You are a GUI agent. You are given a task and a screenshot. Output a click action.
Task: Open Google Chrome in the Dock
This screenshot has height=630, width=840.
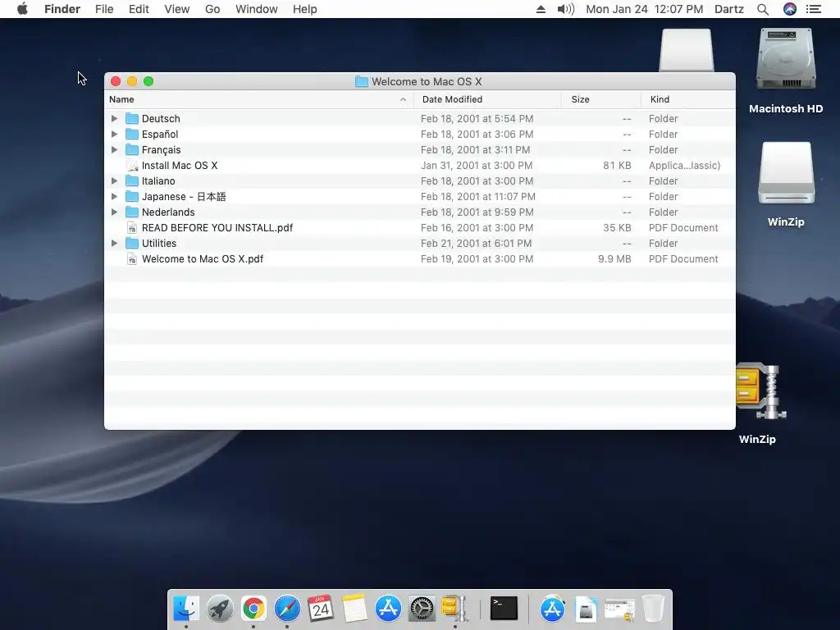253,609
